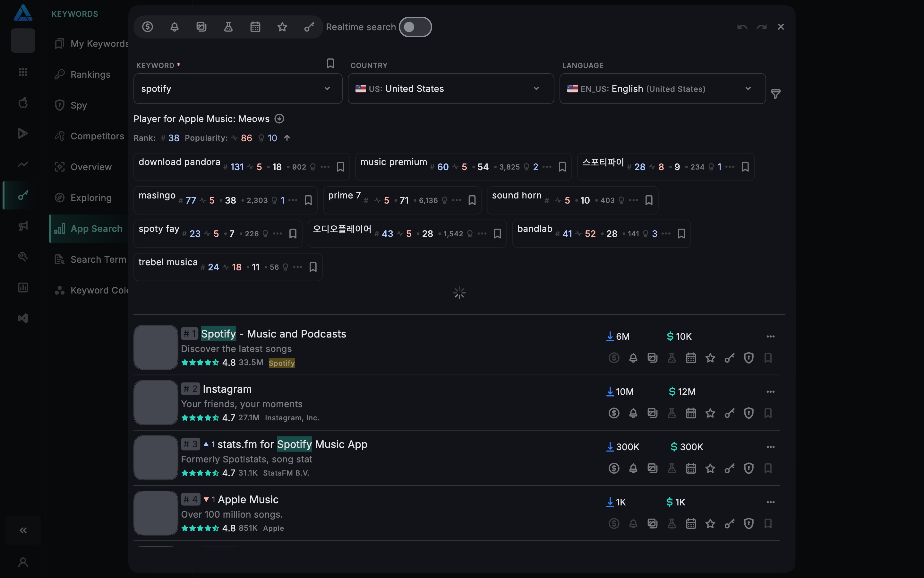Click the flask experiments icon in top toolbar
The width and height of the screenshot is (924, 578).
tap(228, 27)
